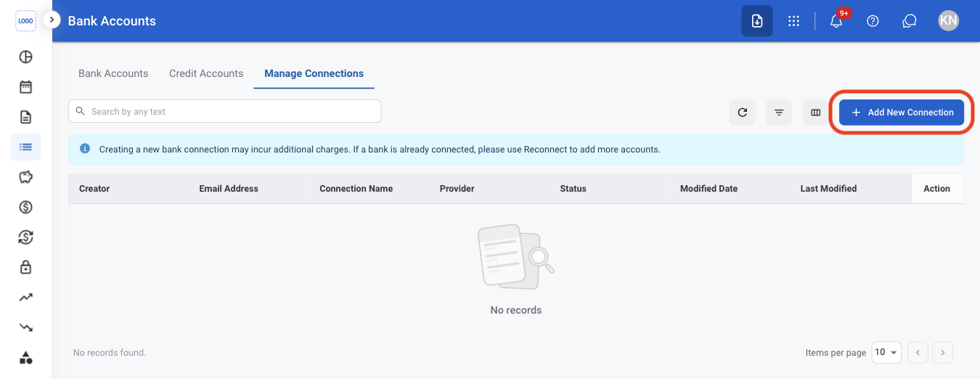This screenshot has width=980, height=379.
Task: Go to the previous page arrow
Action: [x=918, y=353]
